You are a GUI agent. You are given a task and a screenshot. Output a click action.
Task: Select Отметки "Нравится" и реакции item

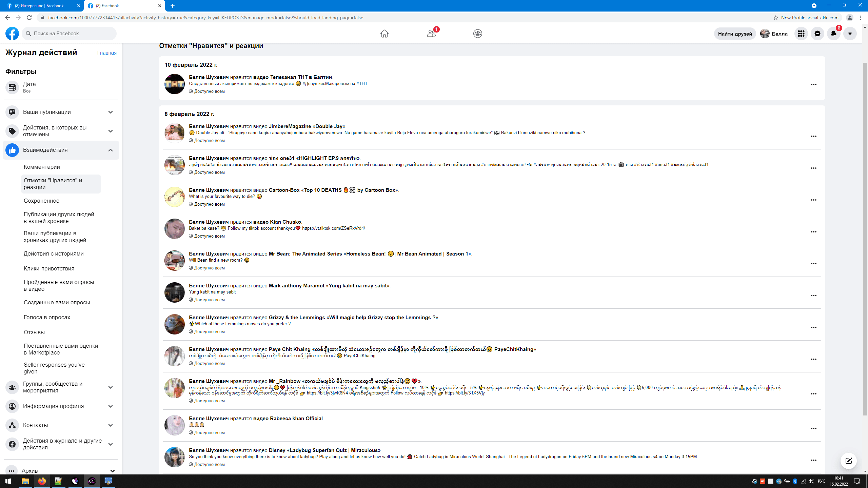point(61,184)
